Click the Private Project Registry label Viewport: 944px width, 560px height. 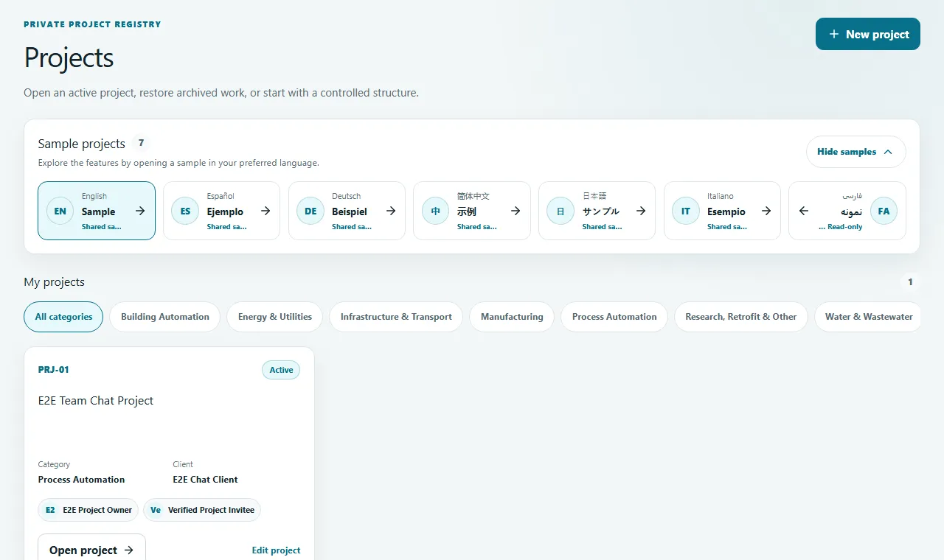click(x=92, y=24)
